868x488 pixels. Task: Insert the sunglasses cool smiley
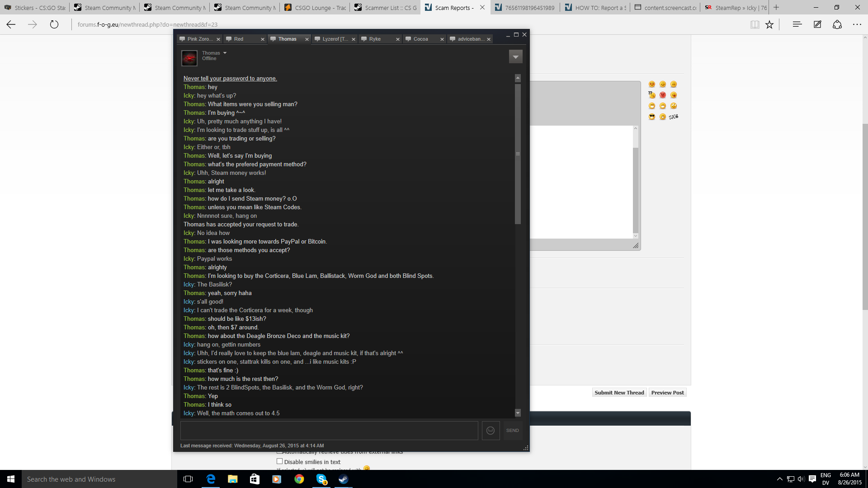(652, 117)
